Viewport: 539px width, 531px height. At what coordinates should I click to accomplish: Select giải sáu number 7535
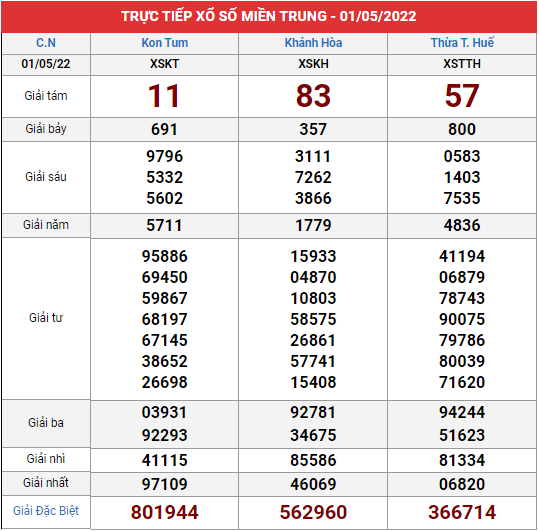pos(462,198)
